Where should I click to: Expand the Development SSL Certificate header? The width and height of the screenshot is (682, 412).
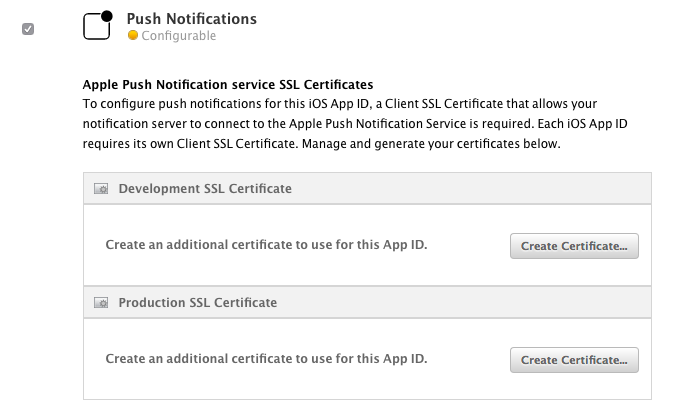pos(205,188)
